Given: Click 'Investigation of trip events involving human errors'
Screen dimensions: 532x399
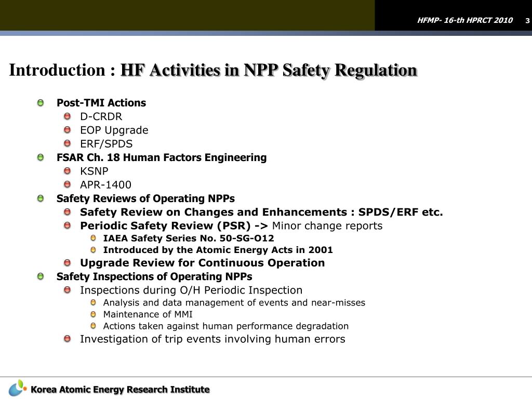Looking at the screenshot, I should tap(212, 339).
